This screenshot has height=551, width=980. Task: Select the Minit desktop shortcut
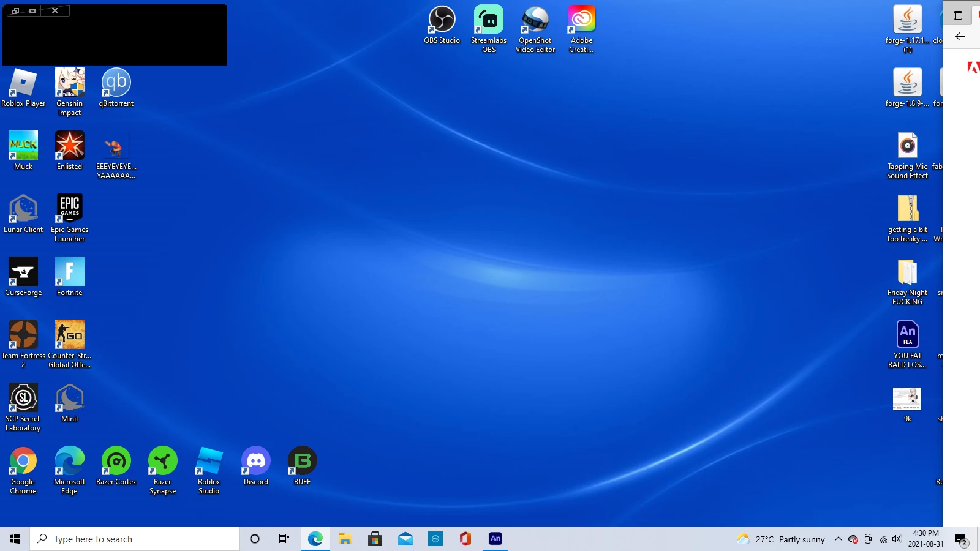pyautogui.click(x=69, y=403)
